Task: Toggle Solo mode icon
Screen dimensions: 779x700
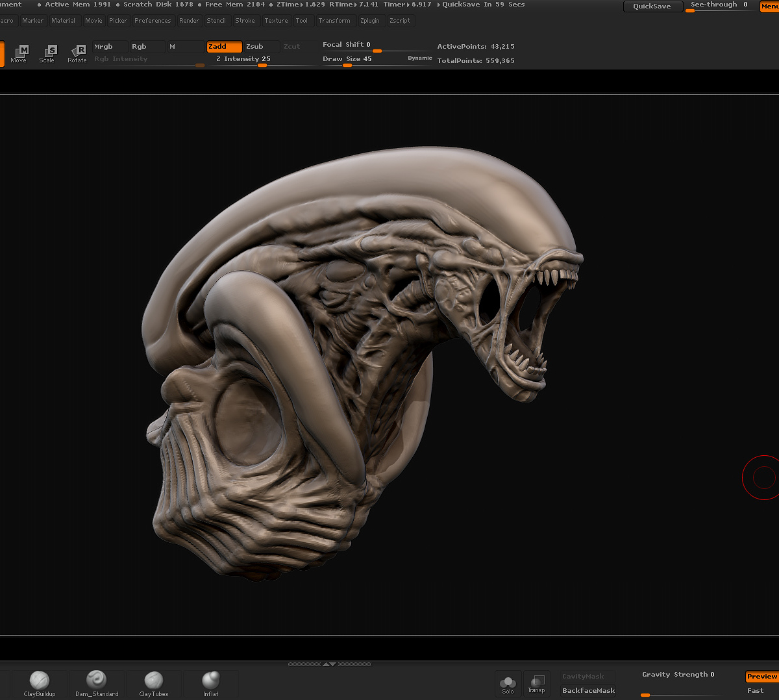Action: [508, 684]
